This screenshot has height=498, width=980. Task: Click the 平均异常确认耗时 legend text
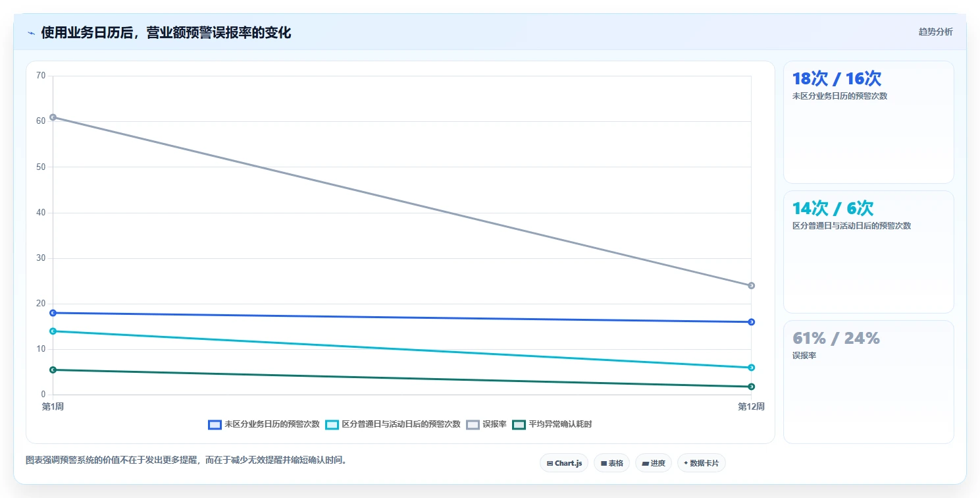(x=560, y=424)
